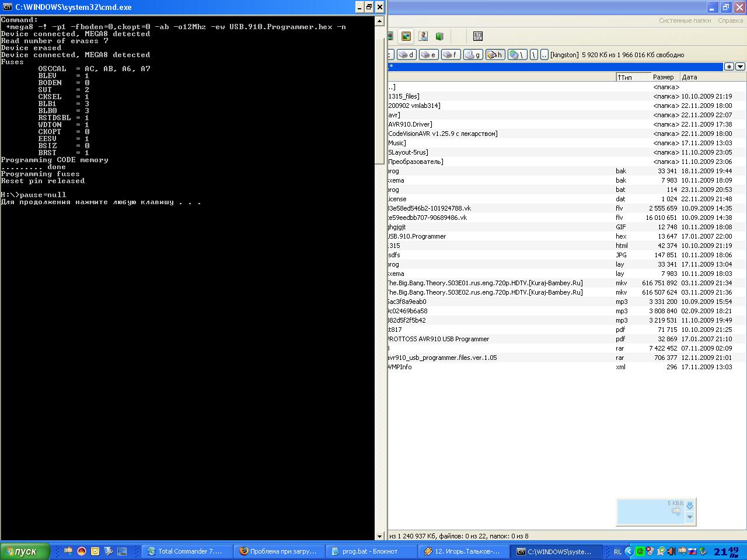Open the Справка menu

click(x=730, y=20)
